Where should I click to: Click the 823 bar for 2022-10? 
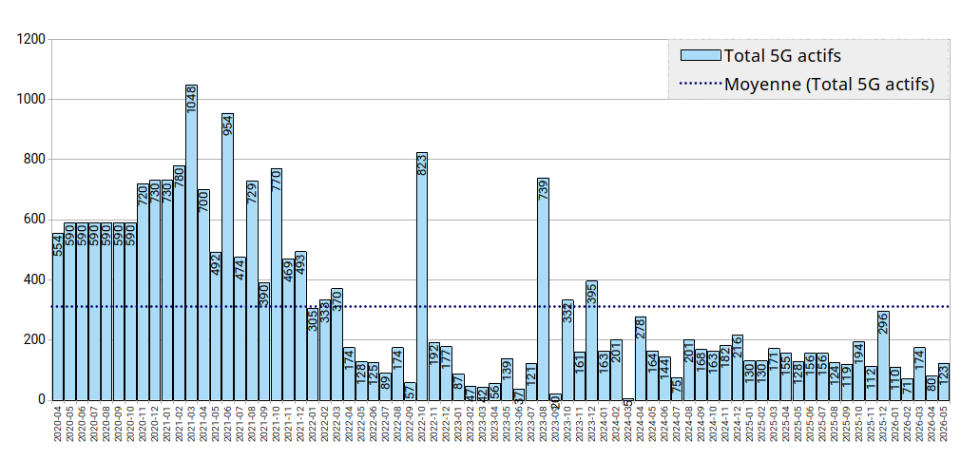click(422, 276)
